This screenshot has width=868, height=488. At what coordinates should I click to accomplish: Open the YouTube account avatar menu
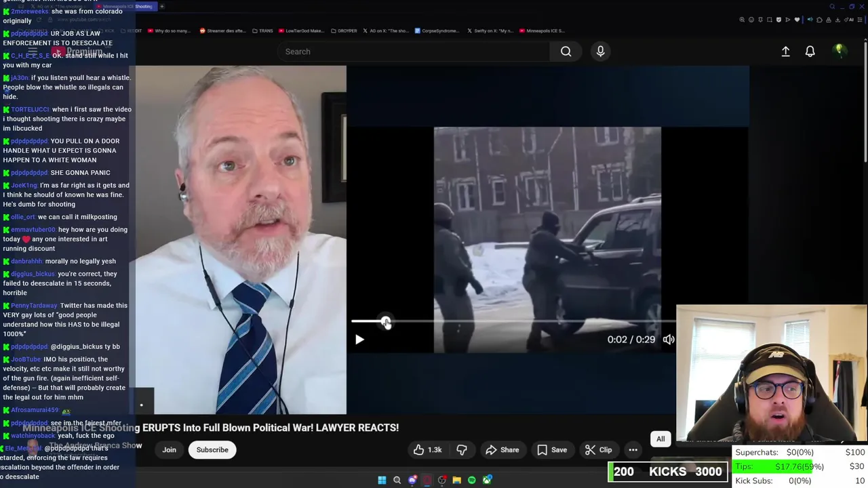[x=840, y=51]
